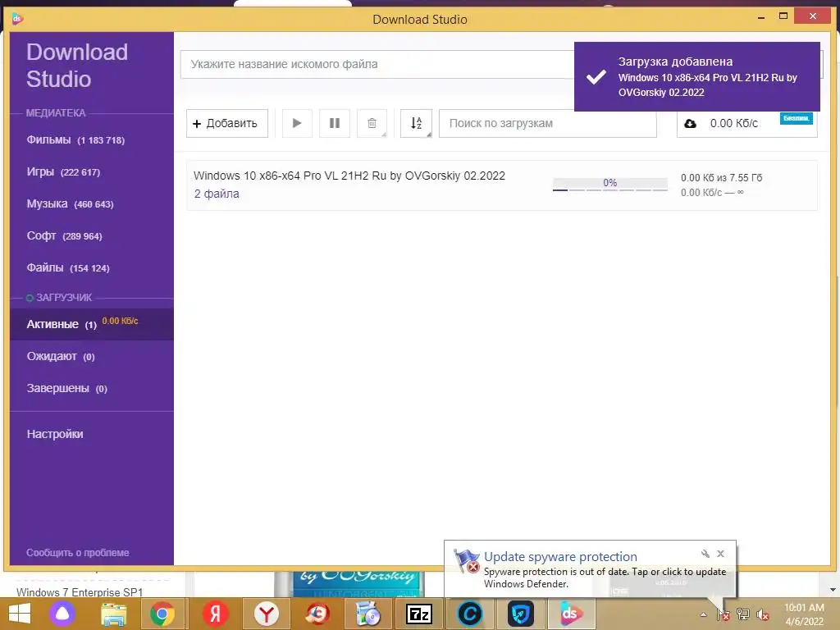This screenshot has width=840, height=630.
Task: Open the A-Z sort dropdown
Action: point(416,123)
